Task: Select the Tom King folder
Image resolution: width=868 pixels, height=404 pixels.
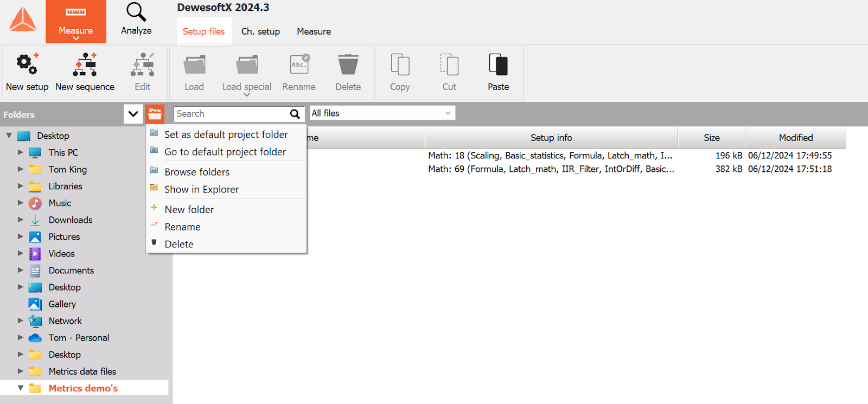Action: click(x=67, y=169)
